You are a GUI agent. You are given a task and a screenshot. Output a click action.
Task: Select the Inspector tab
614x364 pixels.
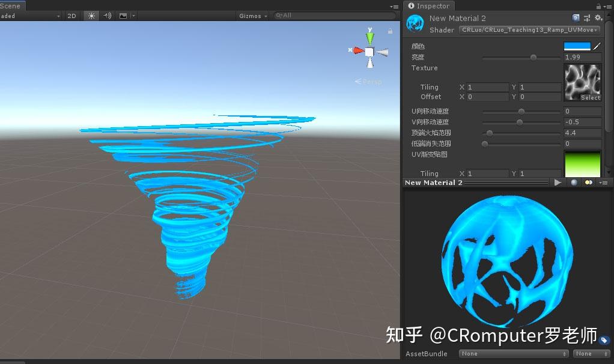click(430, 6)
